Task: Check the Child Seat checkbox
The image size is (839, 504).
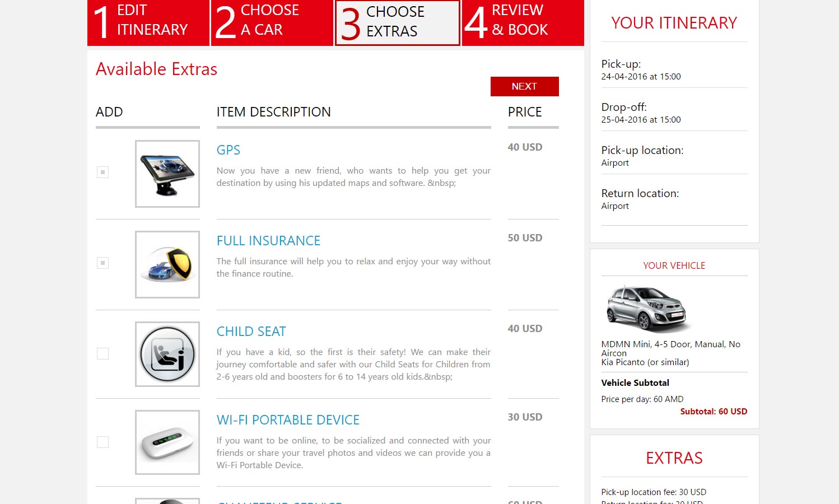Action: pos(102,353)
